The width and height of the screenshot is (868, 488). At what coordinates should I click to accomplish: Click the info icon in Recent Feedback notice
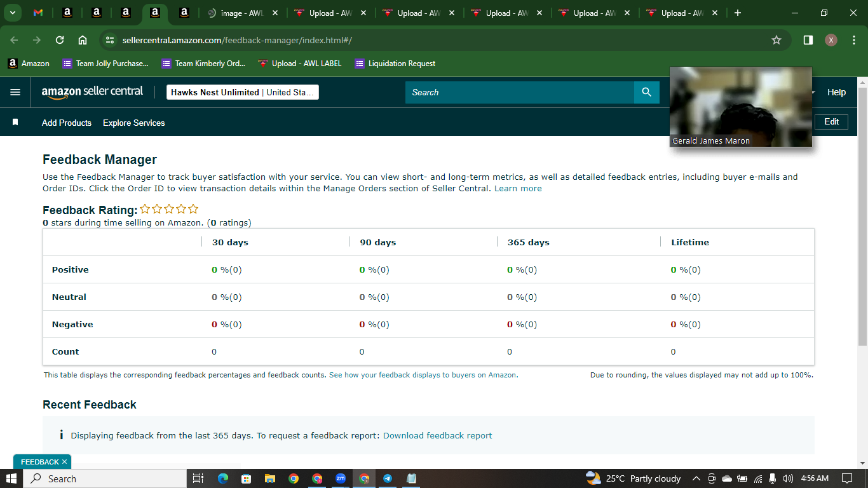pos(61,435)
